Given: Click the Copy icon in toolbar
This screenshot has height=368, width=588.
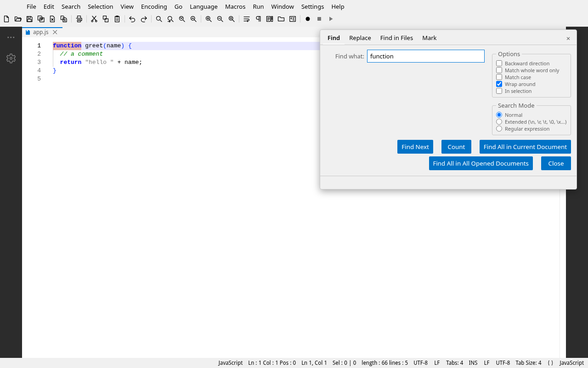Looking at the screenshot, I should coord(106,19).
